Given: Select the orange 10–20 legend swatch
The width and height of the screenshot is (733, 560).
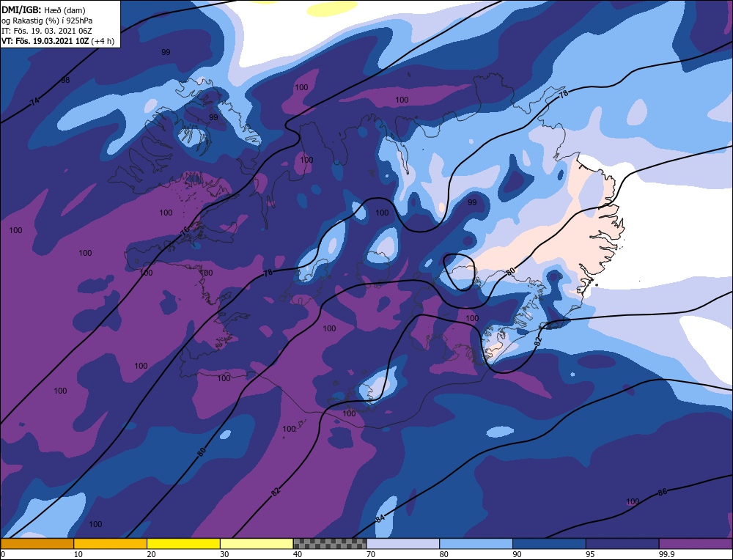Looking at the screenshot, I should coord(111,544).
